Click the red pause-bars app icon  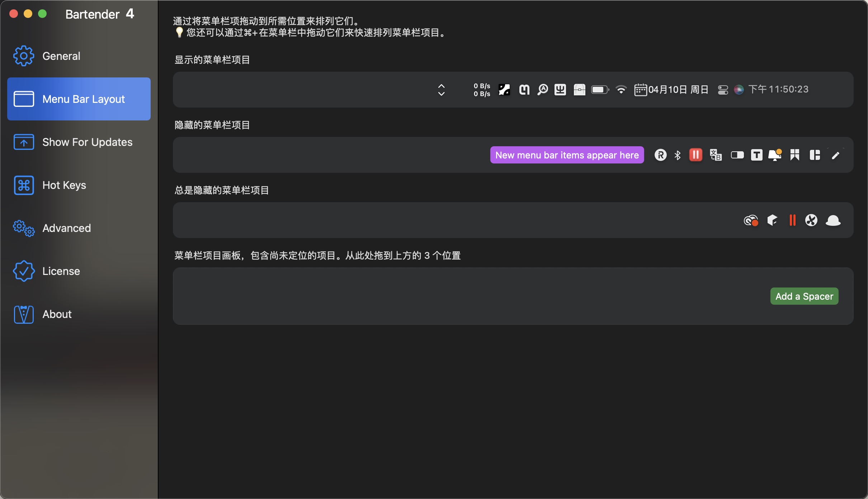coord(695,155)
